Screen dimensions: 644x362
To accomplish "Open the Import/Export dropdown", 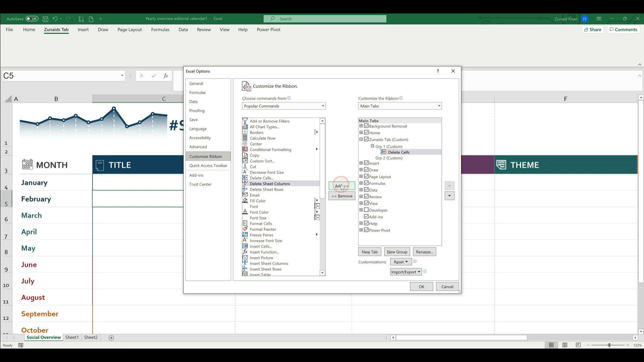I will click(406, 272).
